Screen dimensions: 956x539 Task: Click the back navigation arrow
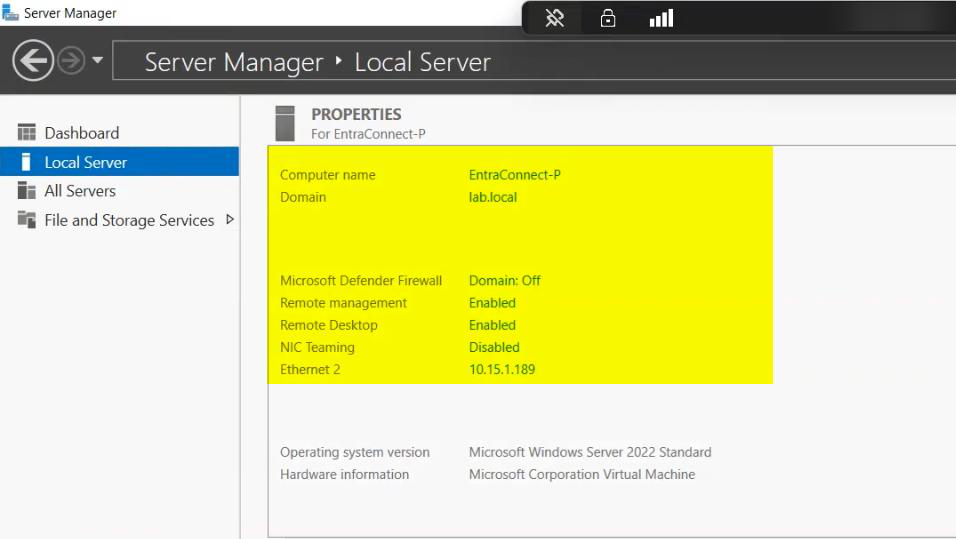point(33,60)
